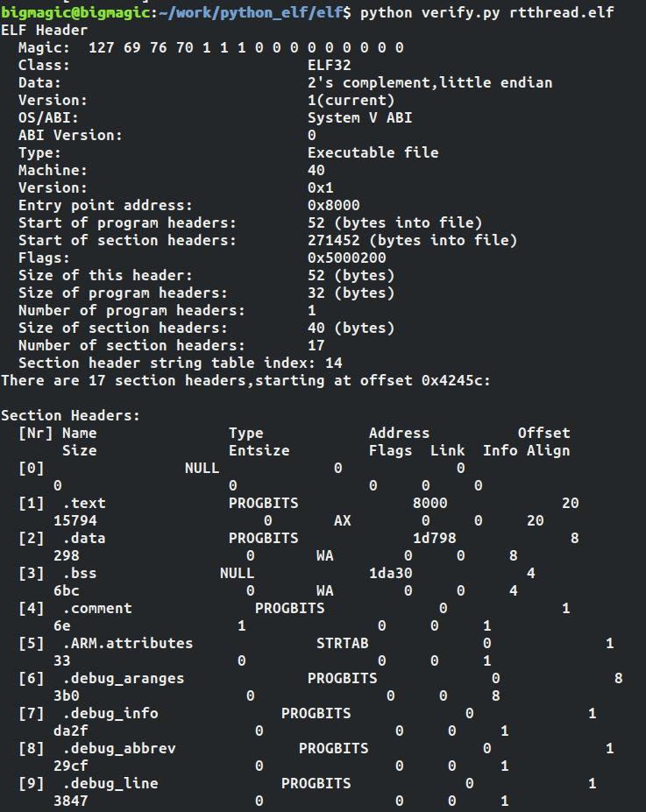The image size is (646, 812).
Task: Click the '.comment' section name
Action: tap(96, 608)
